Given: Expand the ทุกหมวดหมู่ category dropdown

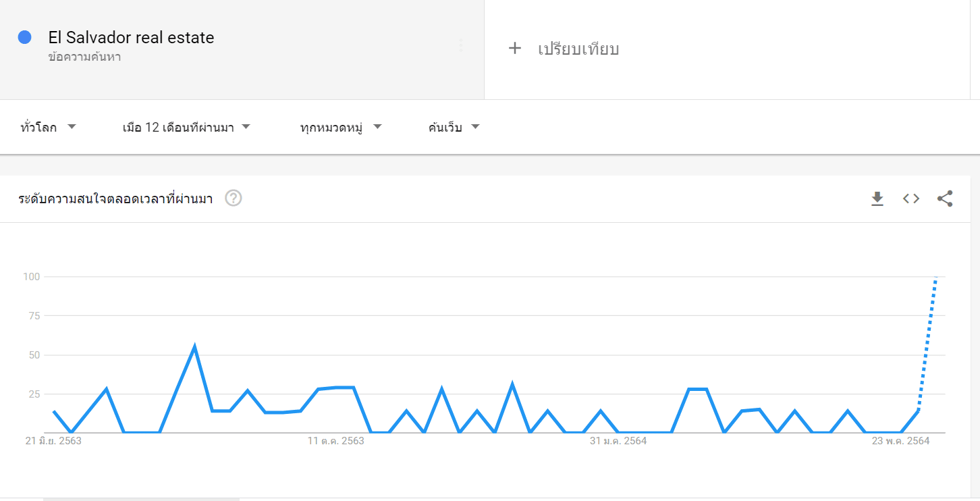Looking at the screenshot, I should 342,127.
